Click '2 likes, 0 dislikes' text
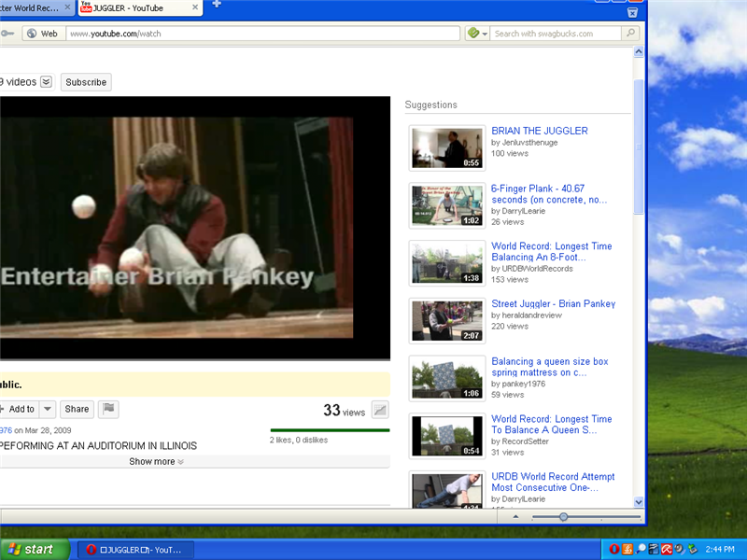The height and width of the screenshot is (560, 747). pos(299,440)
